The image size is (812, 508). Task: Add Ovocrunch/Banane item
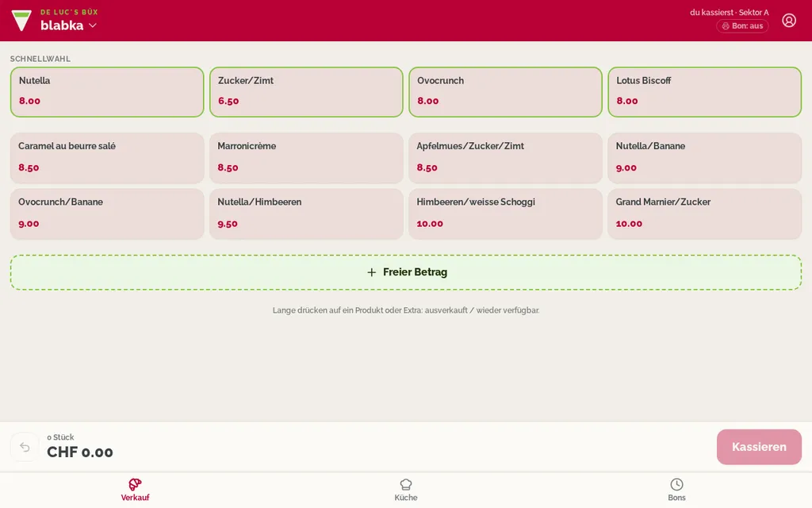(x=107, y=214)
